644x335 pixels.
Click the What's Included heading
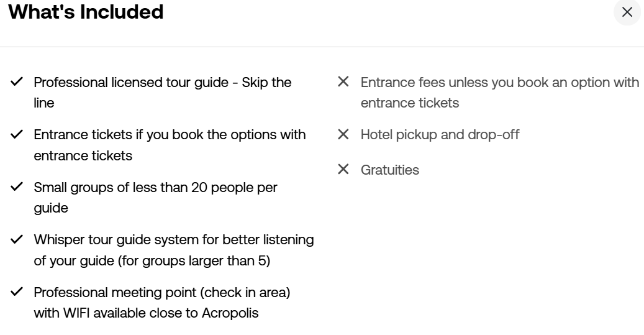point(86,12)
